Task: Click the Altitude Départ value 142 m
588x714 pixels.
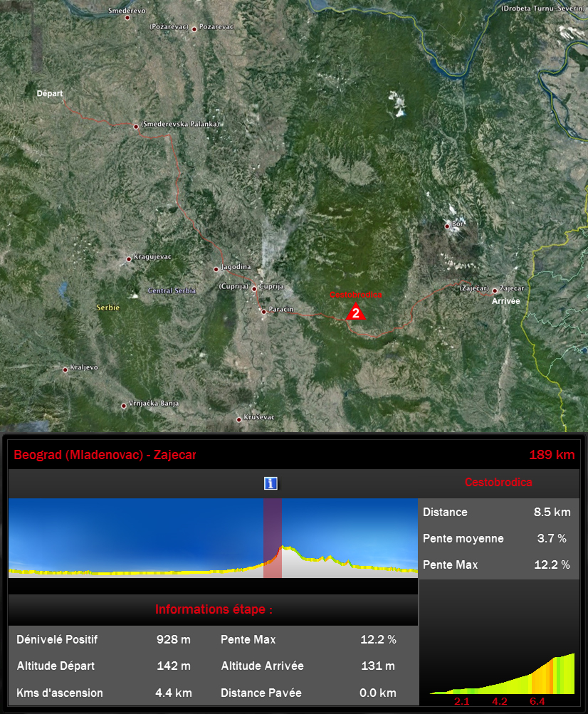Action: click(174, 666)
